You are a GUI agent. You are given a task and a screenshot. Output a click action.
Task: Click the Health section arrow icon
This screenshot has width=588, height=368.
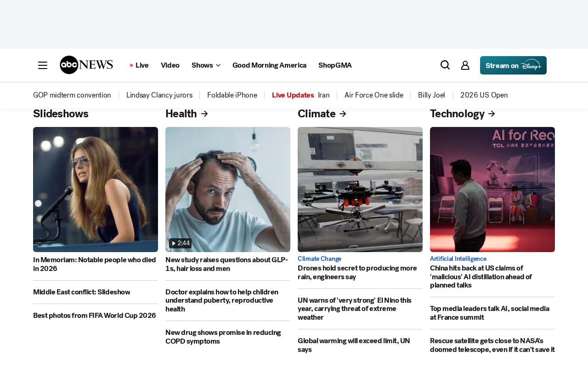(x=205, y=114)
